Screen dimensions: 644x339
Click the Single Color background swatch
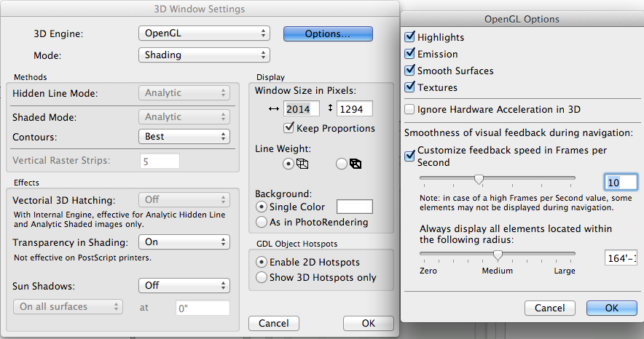point(354,207)
